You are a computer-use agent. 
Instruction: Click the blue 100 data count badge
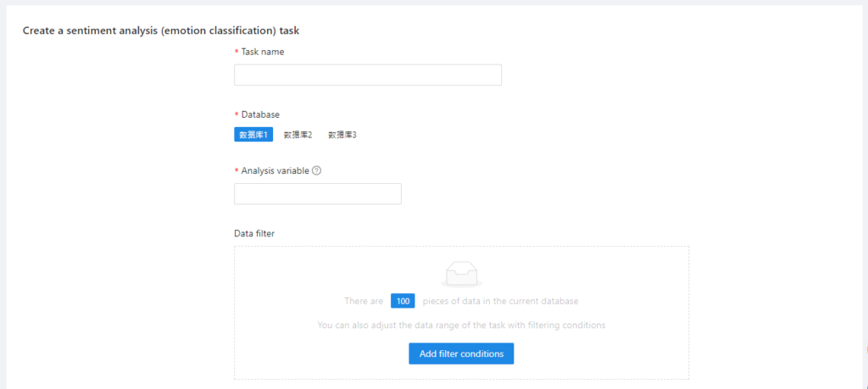[x=403, y=301]
